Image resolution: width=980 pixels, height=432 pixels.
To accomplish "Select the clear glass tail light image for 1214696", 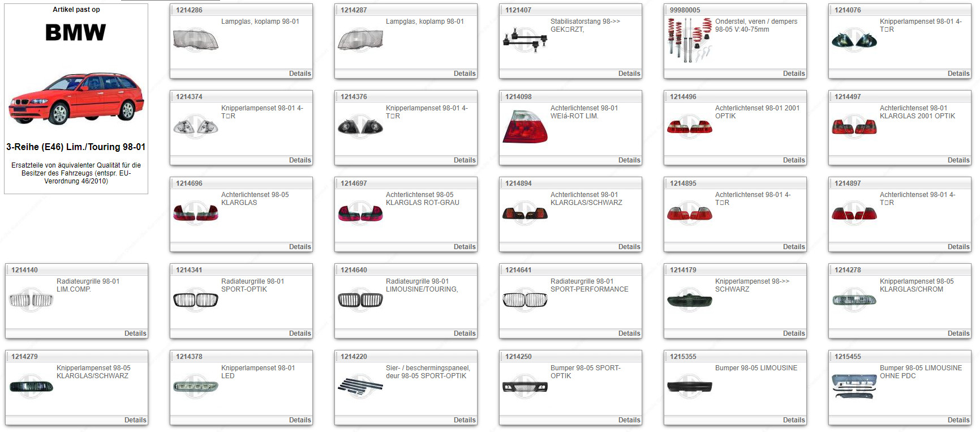I will click(x=196, y=213).
